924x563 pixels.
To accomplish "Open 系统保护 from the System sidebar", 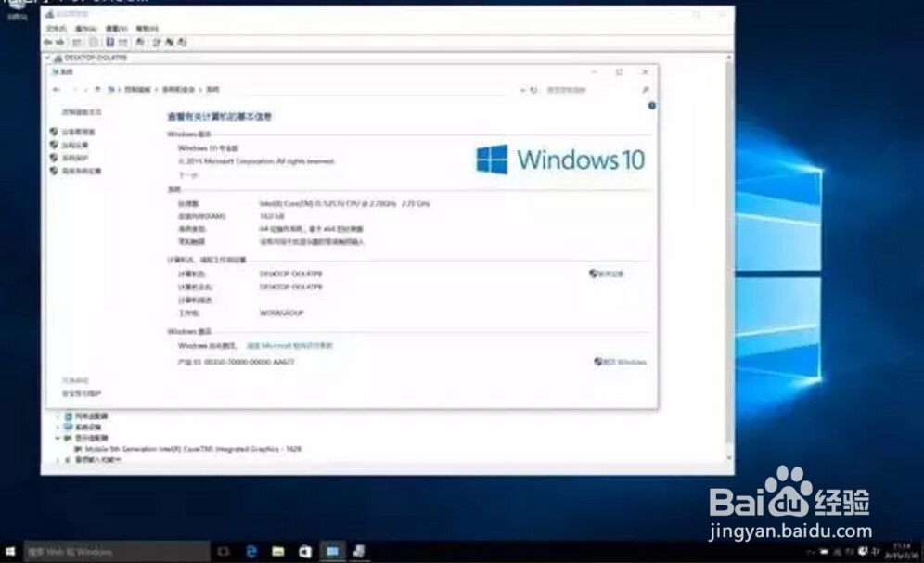I will pos(75,158).
